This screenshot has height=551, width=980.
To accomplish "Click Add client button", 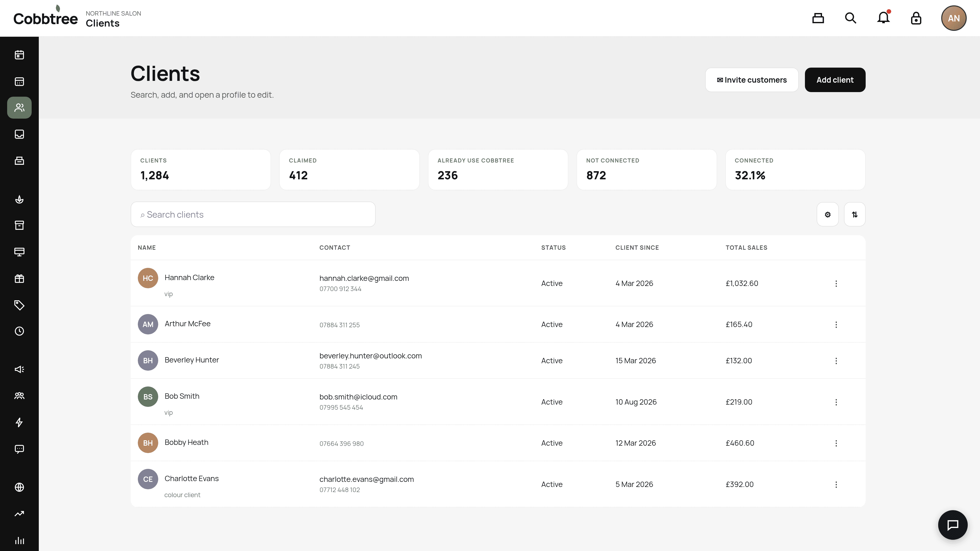I will (x=835, y=80).
